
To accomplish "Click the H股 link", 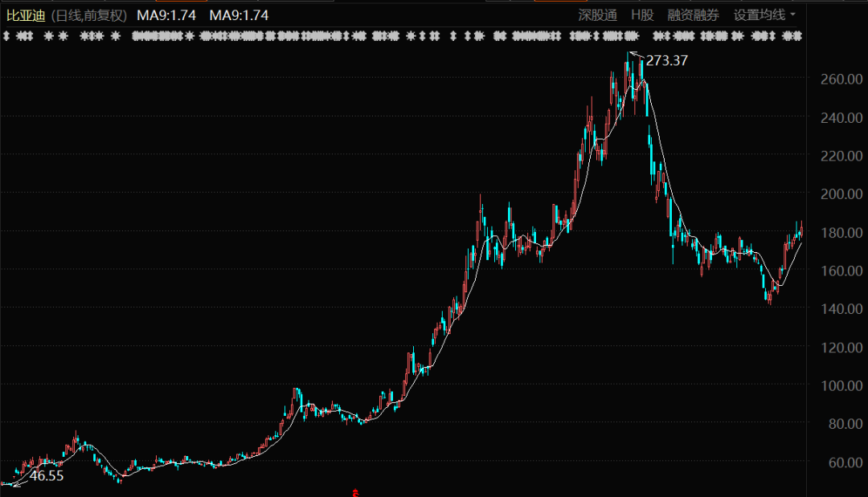I will [642, 15].
